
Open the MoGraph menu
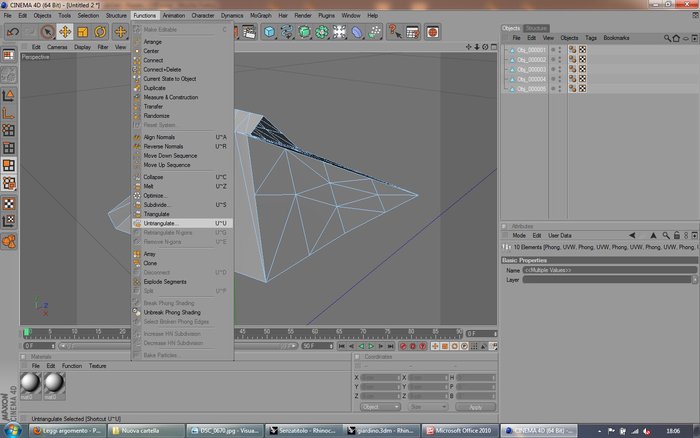(x=261, y=15)
